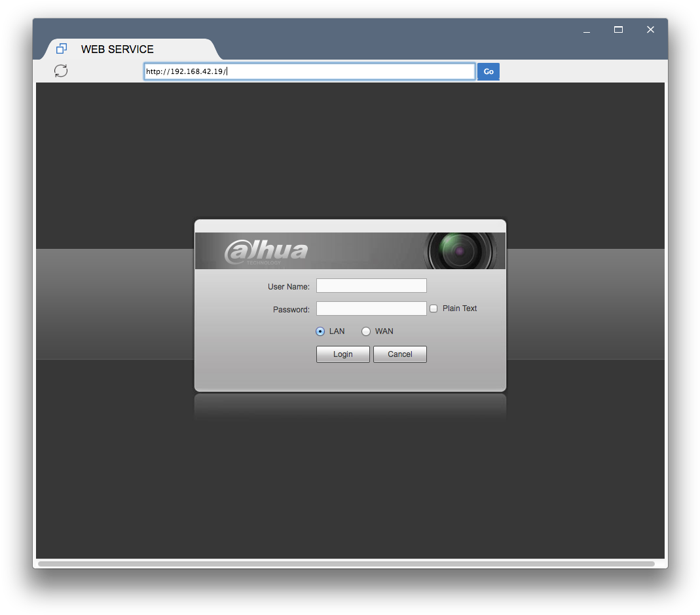Select the WAN radio option
700x615 pixels.
tap(366, 331)
